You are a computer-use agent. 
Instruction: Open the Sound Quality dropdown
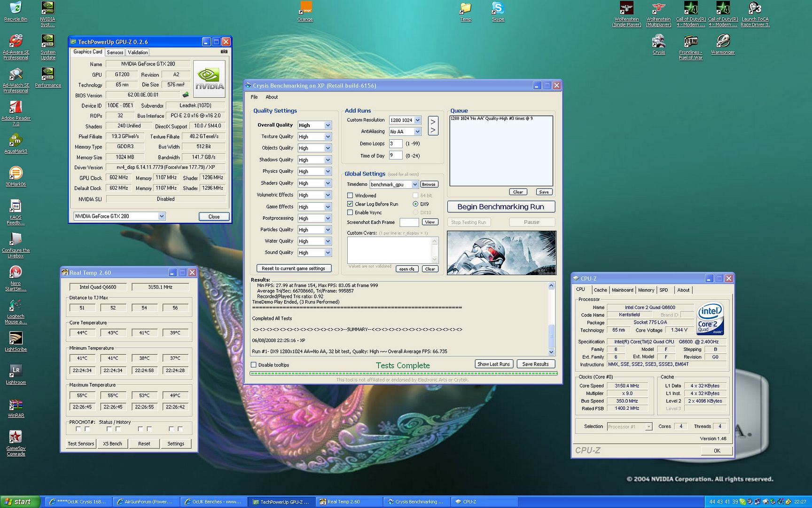click(x=328, y=253)
